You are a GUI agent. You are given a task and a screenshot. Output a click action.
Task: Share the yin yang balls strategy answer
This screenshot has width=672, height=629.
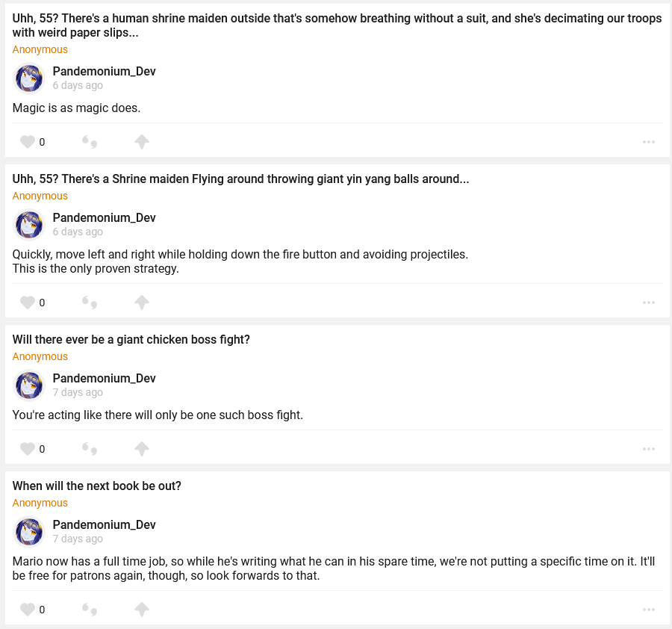pyautogui.click(x=142, y=303)
